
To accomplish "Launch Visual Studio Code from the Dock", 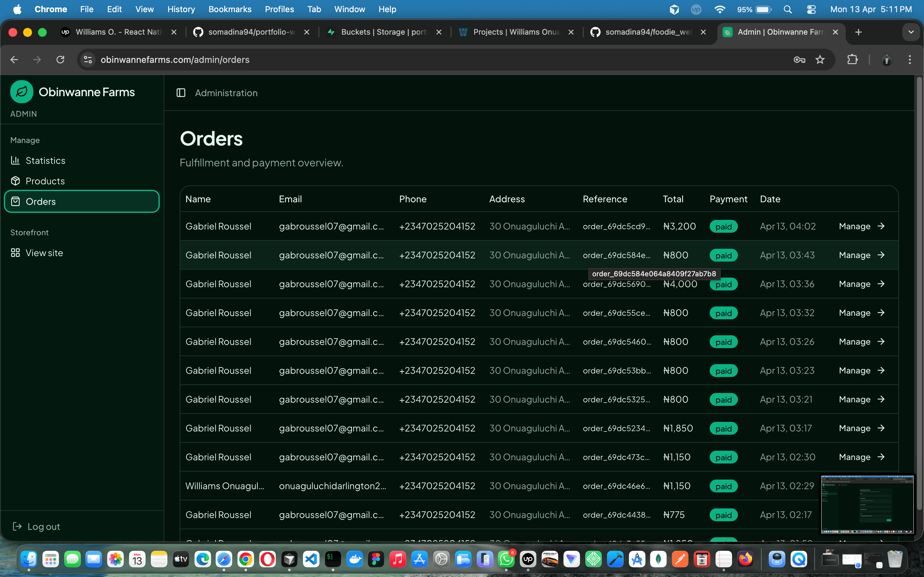I will tap(311, 559).
